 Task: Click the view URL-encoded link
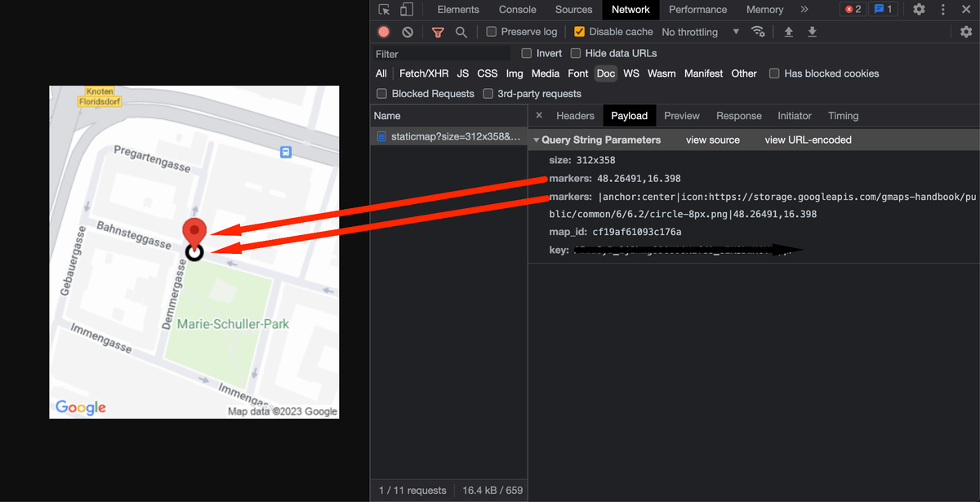click(808, 140)
